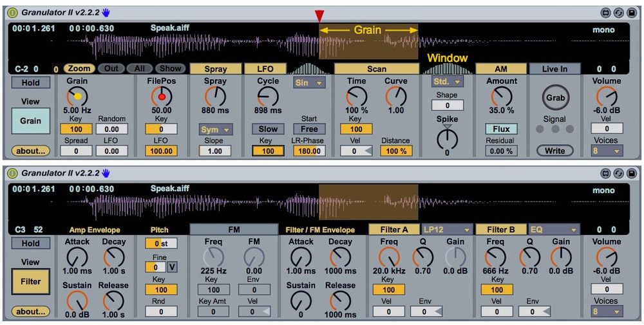Toggle the top Granulator II device activator
Screen dimensions: 644x325
pos(13,13)
